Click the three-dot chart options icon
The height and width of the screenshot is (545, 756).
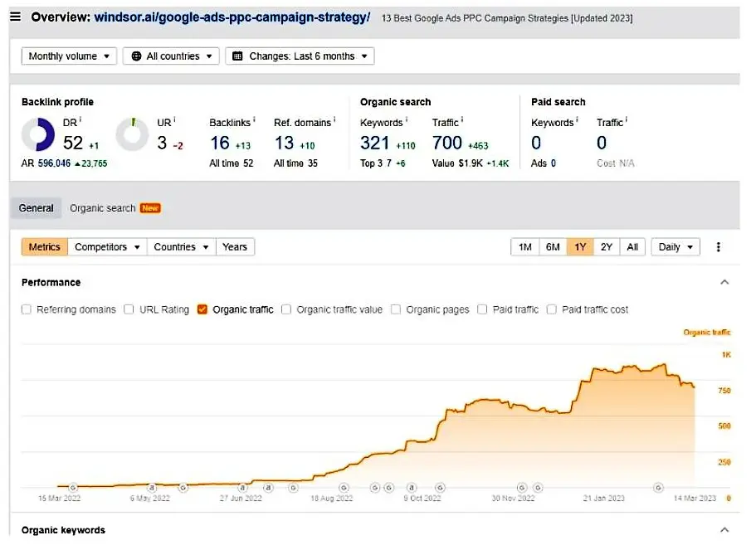pyautogui.click(x=718, y=247)
